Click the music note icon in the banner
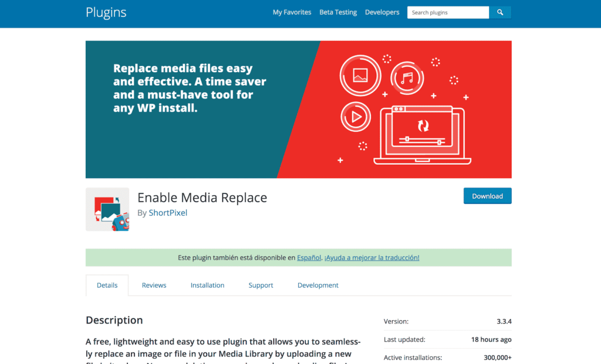This screenshot has height=364, width=601. coord(407,78)
